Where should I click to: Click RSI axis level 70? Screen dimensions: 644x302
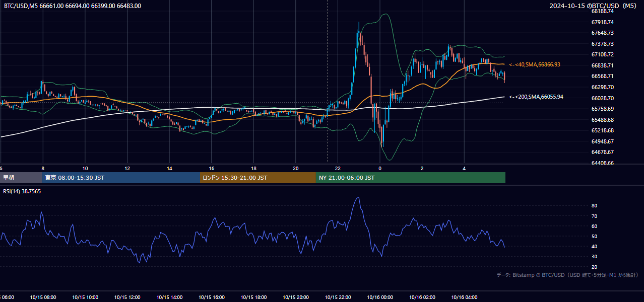tap(594, 216)
